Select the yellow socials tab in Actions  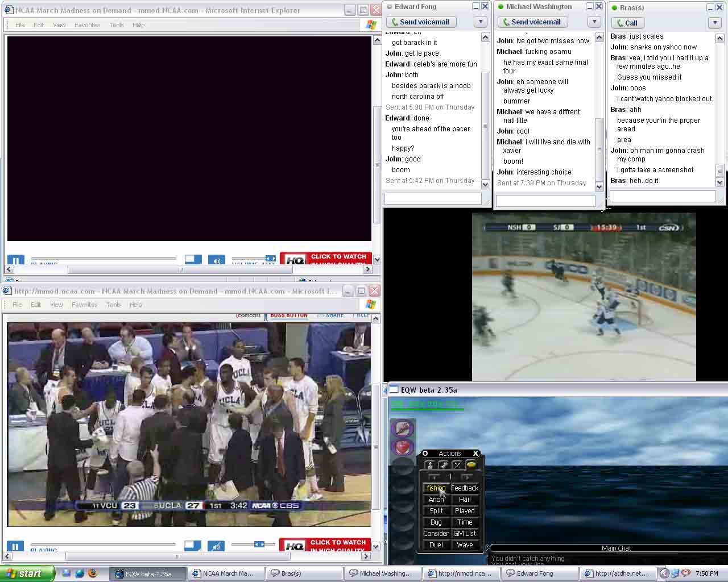click(x=471, y=465)
